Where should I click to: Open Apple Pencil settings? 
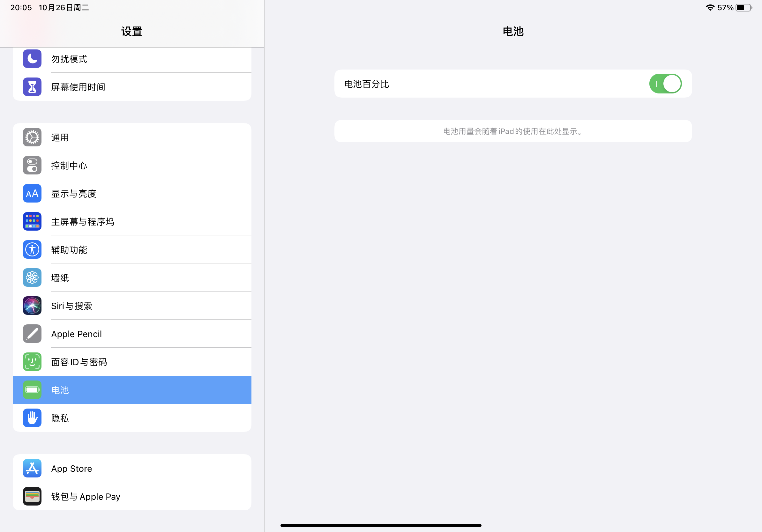click(x=132, y=334)
